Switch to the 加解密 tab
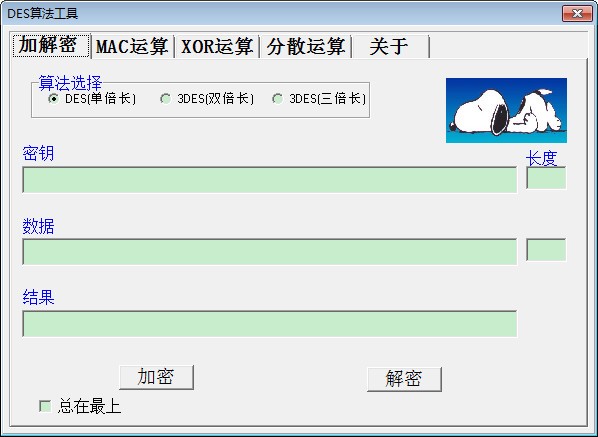This screenshot has height=437, width=598. point(51,45)
